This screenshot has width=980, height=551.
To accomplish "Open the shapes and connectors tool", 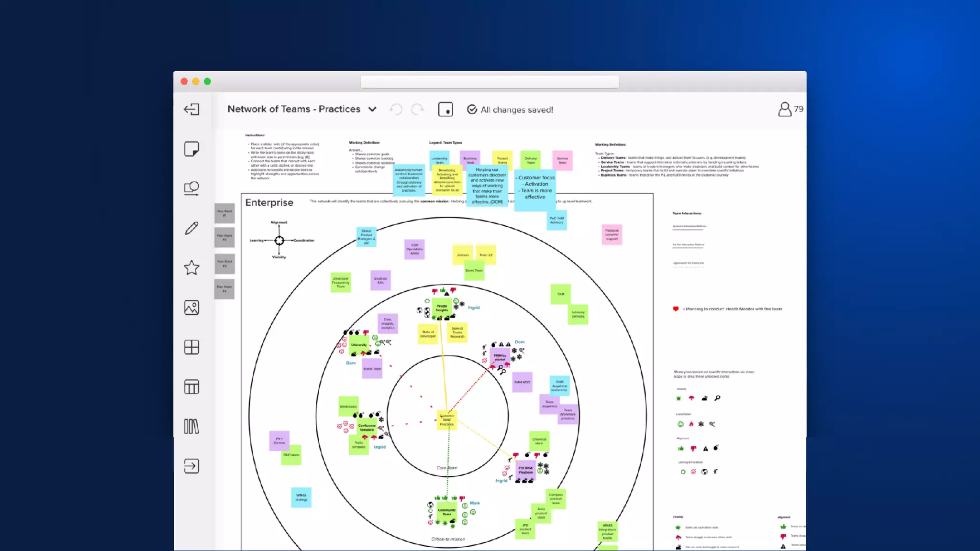I will (x=191, y=188).
